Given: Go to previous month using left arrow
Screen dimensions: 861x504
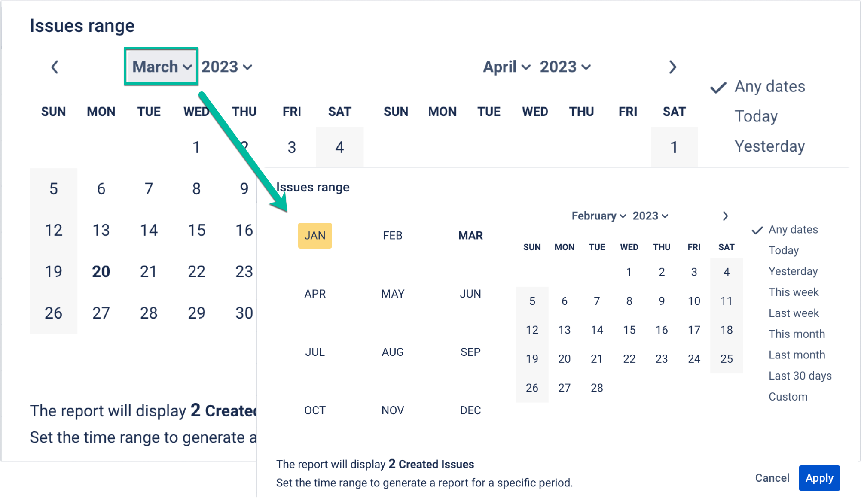Looking at the screenshot, I should click(x=55, y=67).
